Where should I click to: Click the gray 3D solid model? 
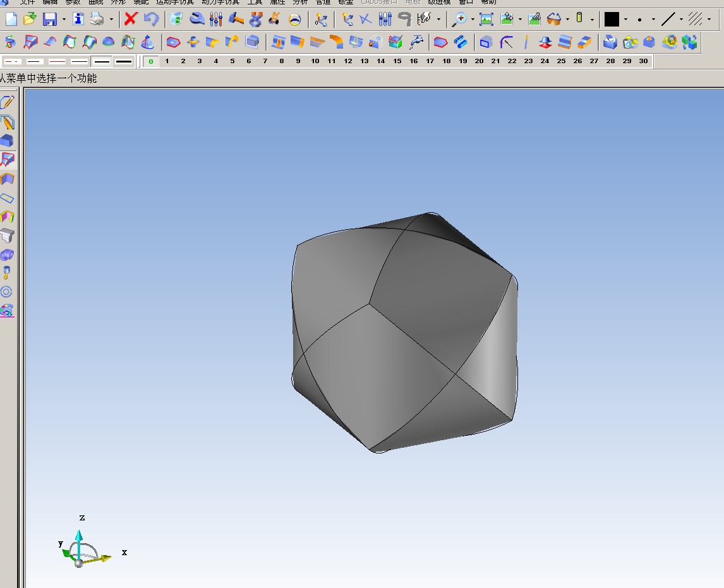tap(404, 332)
